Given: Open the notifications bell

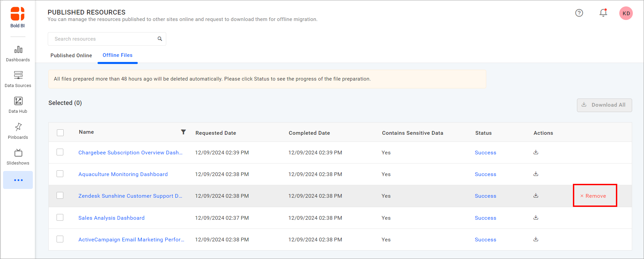Looking at the screenshot, I should (x=603, y=13).
